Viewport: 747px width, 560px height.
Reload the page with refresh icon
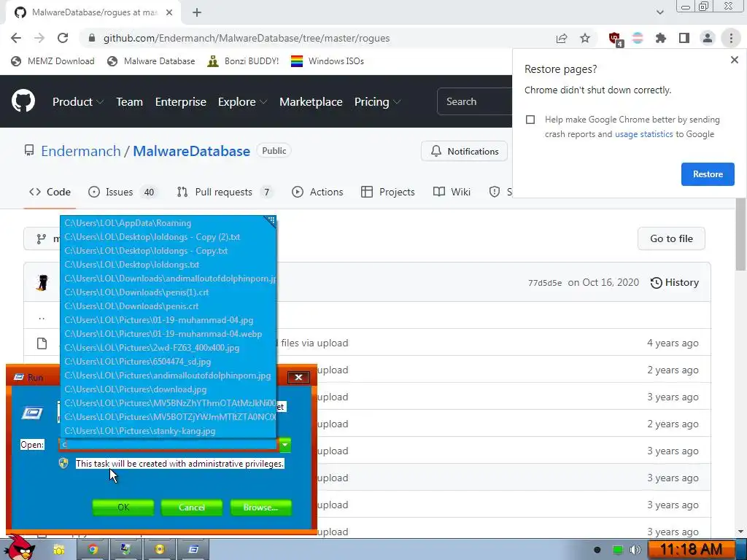(63, 38)
